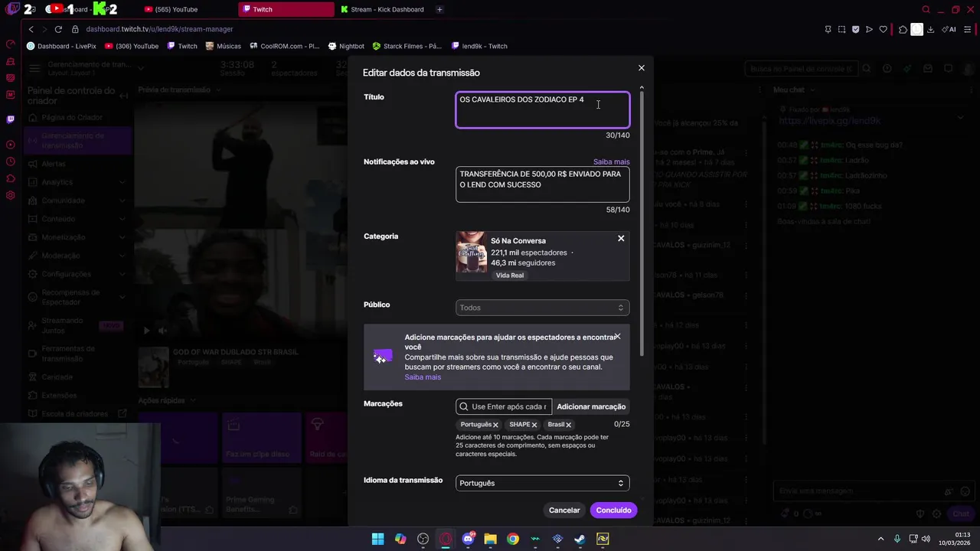Open Google Chrome from the taskbar
This screenshot has width=980, height=551.
(513, 539)
